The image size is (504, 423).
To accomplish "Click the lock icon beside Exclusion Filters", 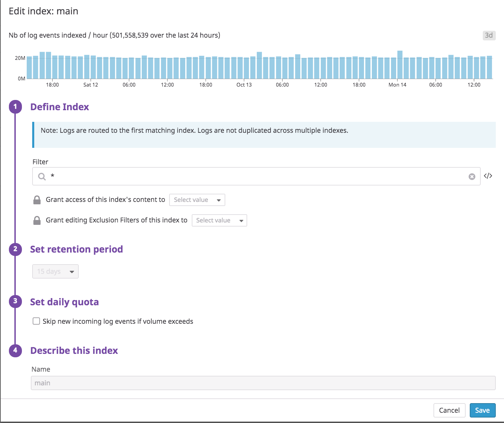I will point(37,220).
